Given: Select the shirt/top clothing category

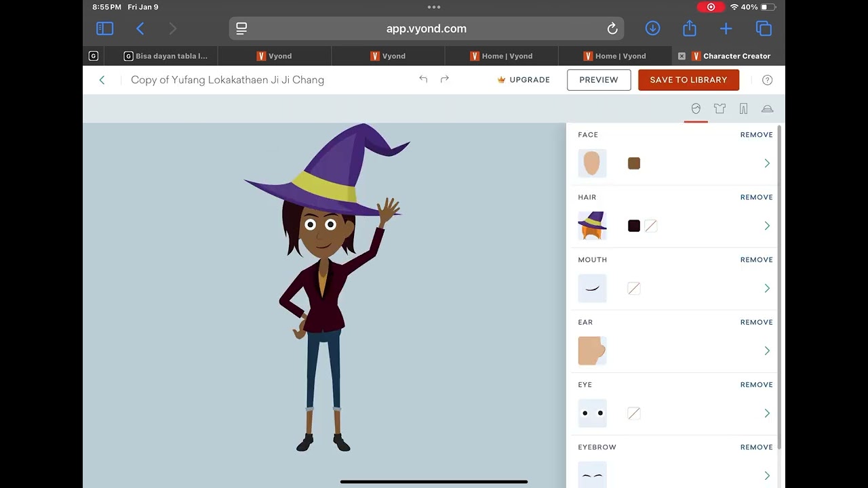Looking at the screenshot, I should 719,108.
